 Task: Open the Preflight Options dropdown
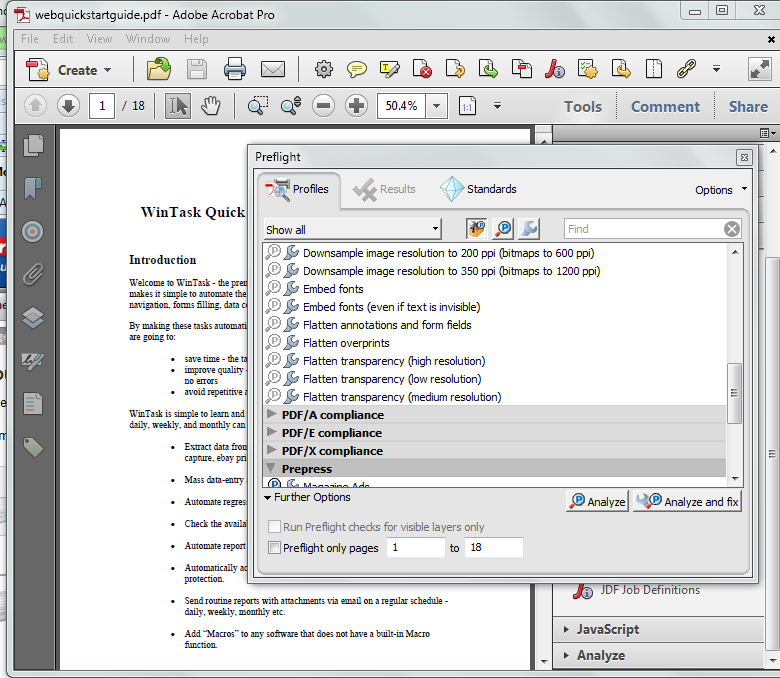pos(721,190)
